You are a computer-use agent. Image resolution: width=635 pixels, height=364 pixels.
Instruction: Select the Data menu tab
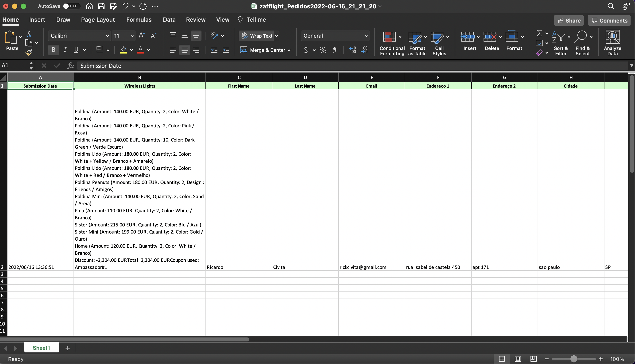point(169,20)
